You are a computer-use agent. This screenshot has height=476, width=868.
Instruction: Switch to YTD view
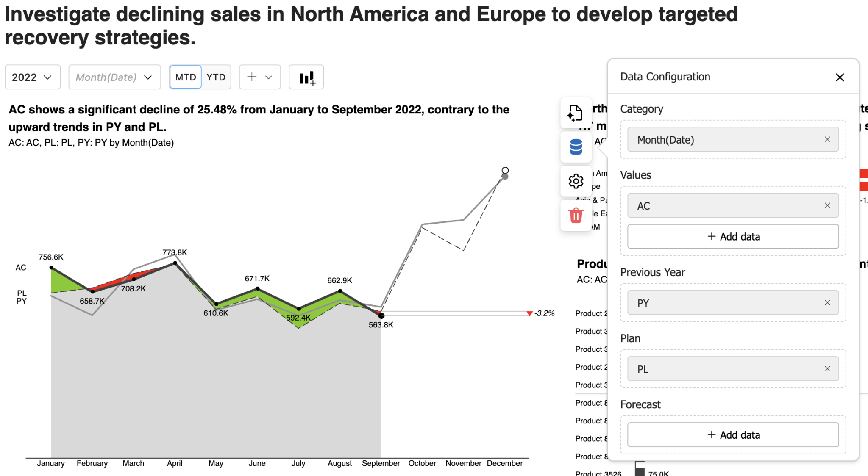click(x=216, y=77)
